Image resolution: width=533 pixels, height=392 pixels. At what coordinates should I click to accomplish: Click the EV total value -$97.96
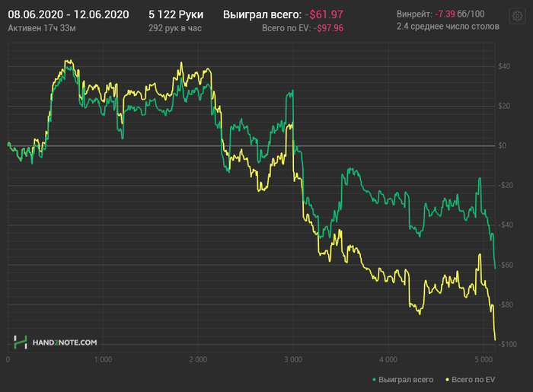tap(328, 28)
